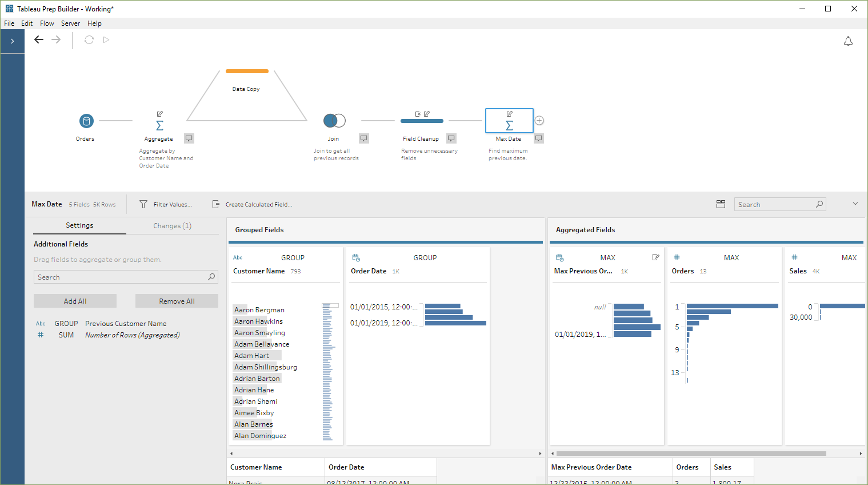
Task: Select the Previous Customer Name field
Action: click(x=126, y=324)
